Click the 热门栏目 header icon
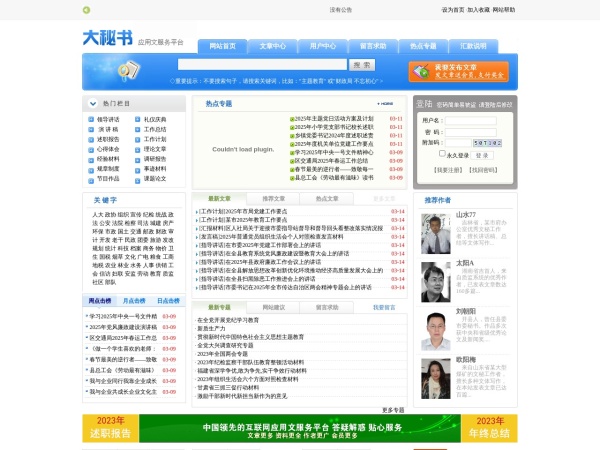Screen dimensions: 600x450 coord(94,103)
